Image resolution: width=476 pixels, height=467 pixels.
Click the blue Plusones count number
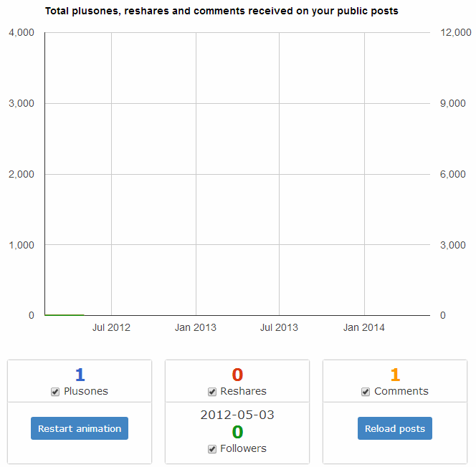(80, 375)
